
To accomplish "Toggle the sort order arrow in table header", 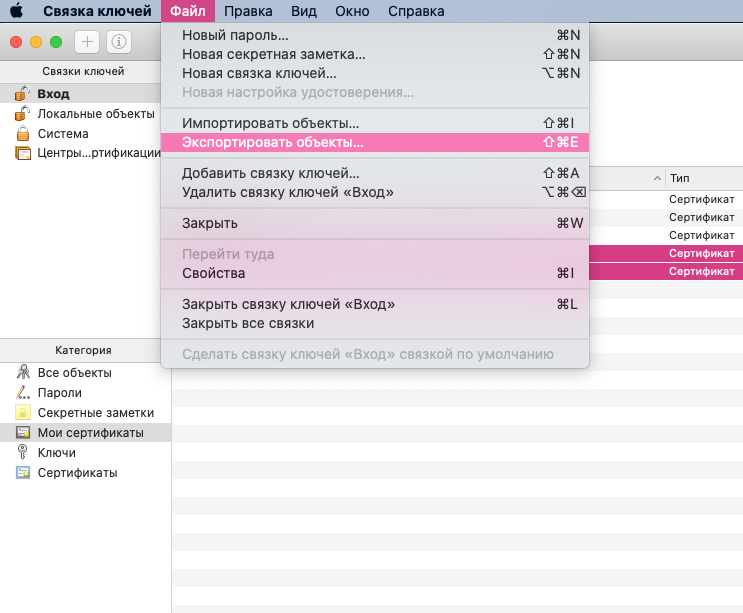I will coord(657,179).
